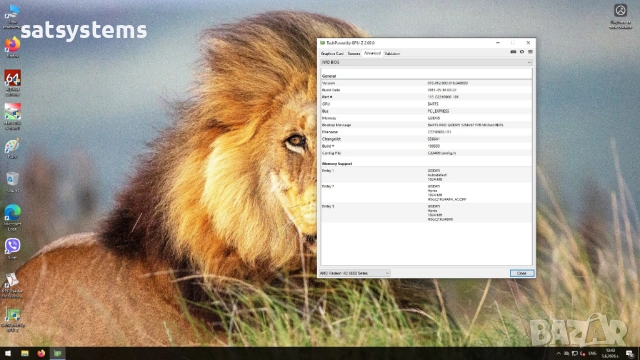The width and height of the screenshot is (640, 360).
Task: Select the Part # row
Action: point(426,97)
